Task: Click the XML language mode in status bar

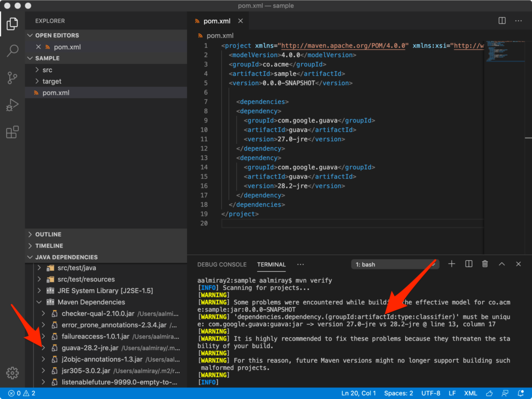Action: 470,393
